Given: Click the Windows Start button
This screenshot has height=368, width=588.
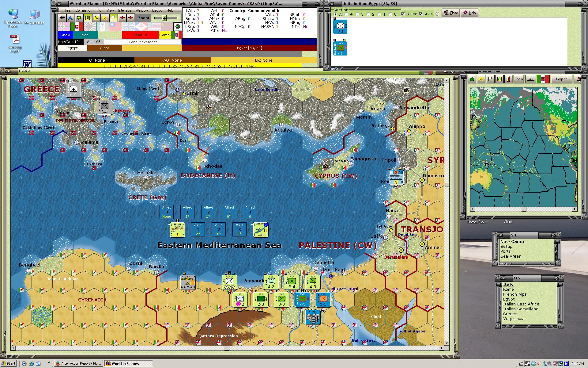Looking at the screenshot, I should click(8, 363).
